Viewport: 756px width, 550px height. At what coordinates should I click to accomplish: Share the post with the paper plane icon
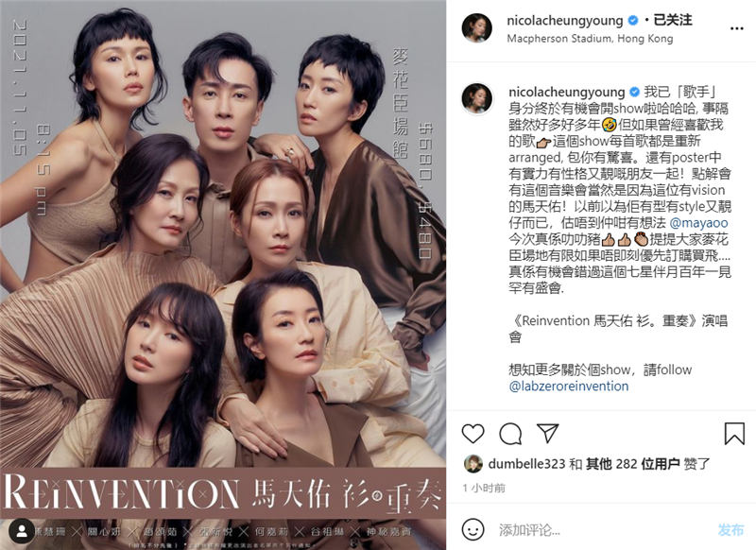pyautogui.click(x=548, y=433)
